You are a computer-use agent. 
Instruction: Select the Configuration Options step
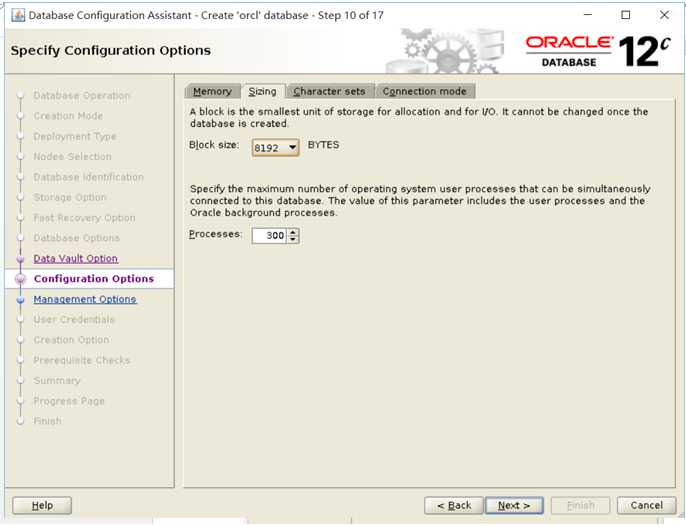(94, 279)
